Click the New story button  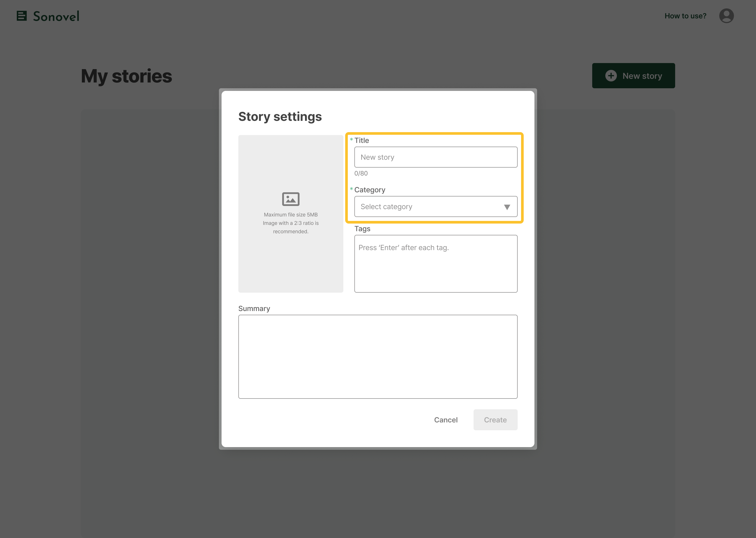[x=633, y=76]
